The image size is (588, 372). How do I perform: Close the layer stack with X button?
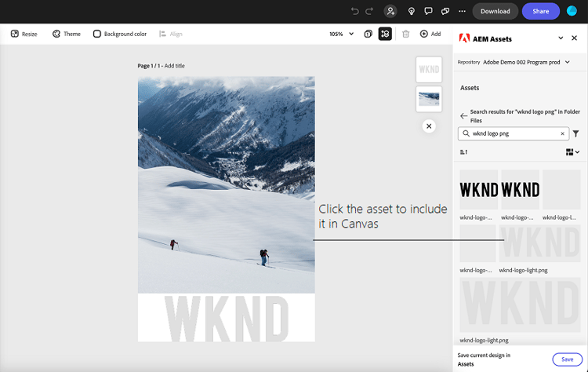click(429, 126)
